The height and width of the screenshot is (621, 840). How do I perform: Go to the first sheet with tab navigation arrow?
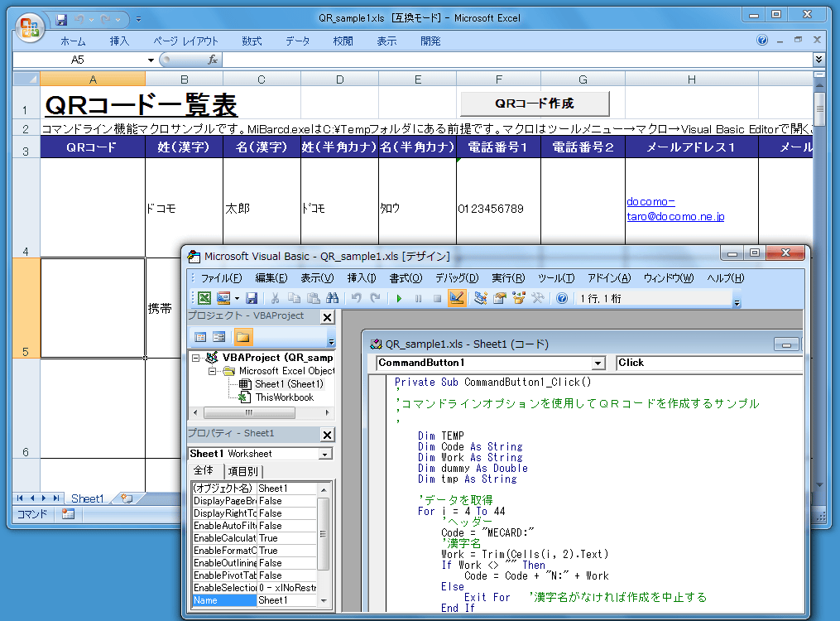coord(20,498)
